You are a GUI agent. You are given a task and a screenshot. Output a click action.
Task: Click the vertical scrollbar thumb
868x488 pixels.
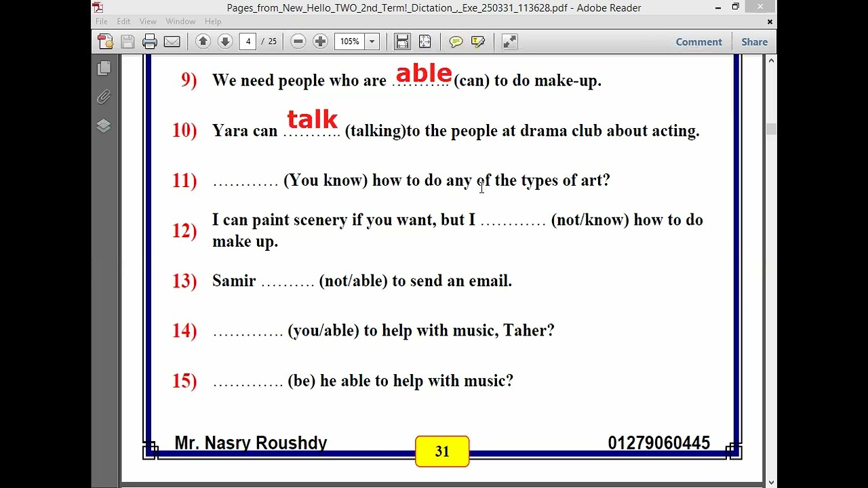point(771,129)
